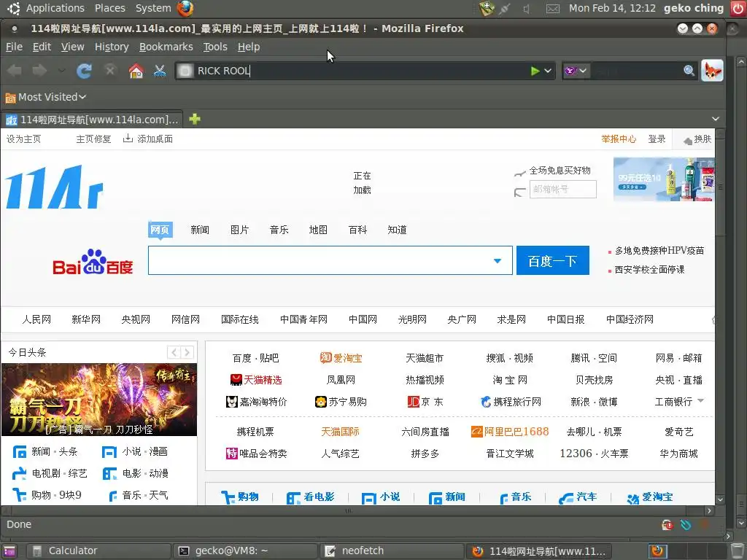Open the History menu
747x560 pixels.
tap(112, 47)
